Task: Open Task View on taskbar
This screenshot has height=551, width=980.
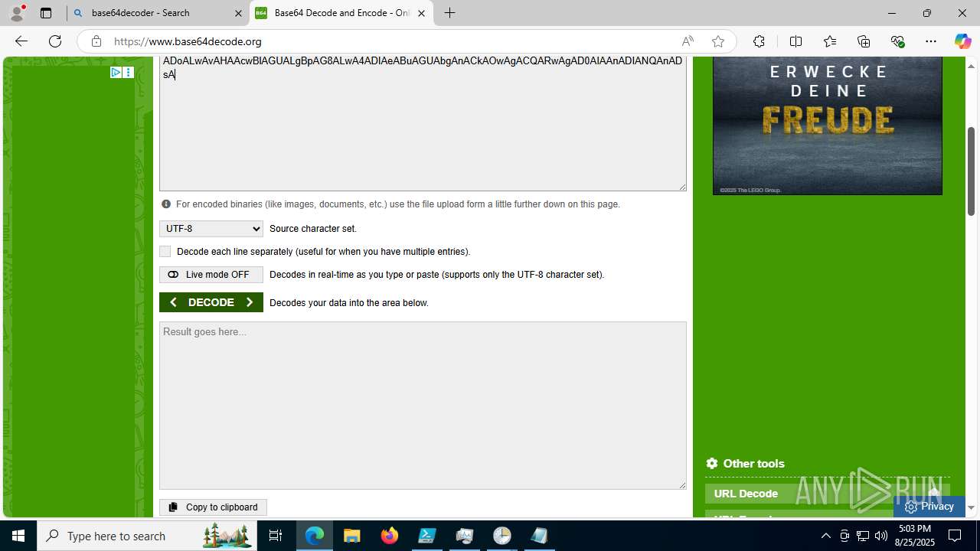Action: [x=276, y=536]
